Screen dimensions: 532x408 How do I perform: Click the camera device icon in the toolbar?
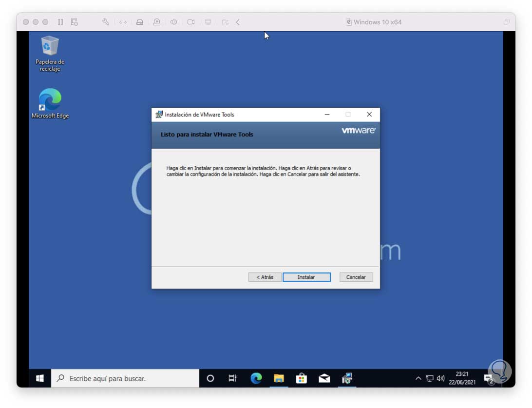(191, 22)
